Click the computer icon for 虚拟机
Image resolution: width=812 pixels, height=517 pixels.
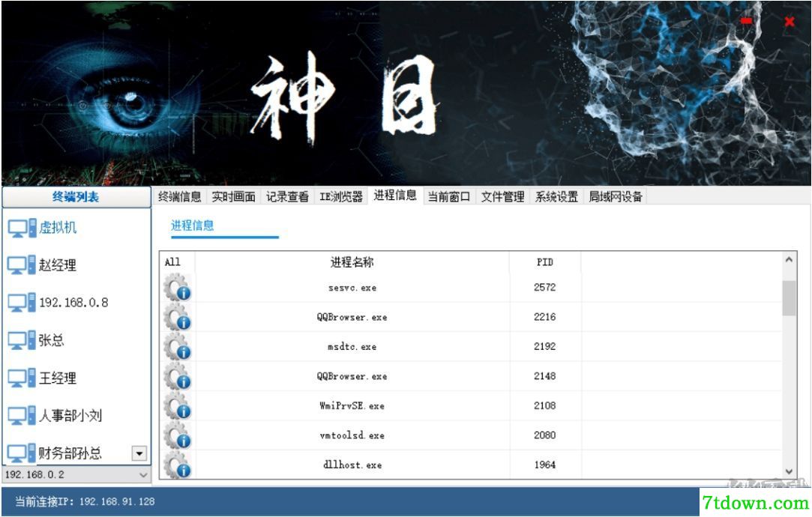tap(22, 228)
